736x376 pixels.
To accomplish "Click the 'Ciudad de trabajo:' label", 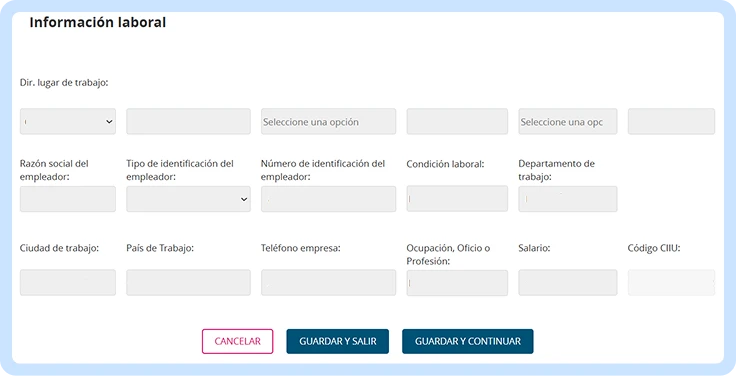I will (x=59, y=248).
